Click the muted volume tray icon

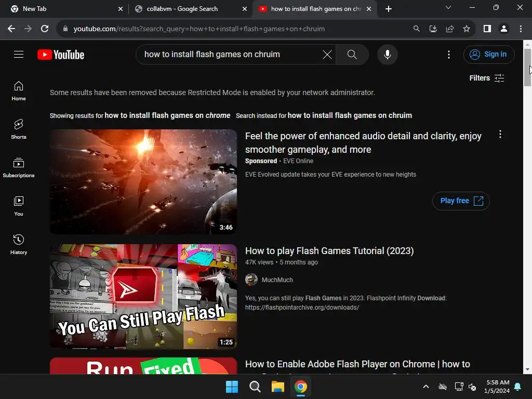472,387
